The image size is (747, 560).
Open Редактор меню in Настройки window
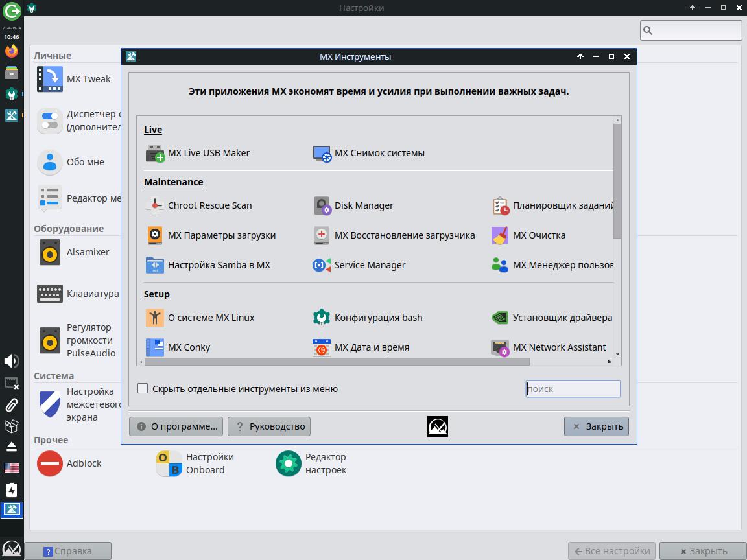(79, 198)
